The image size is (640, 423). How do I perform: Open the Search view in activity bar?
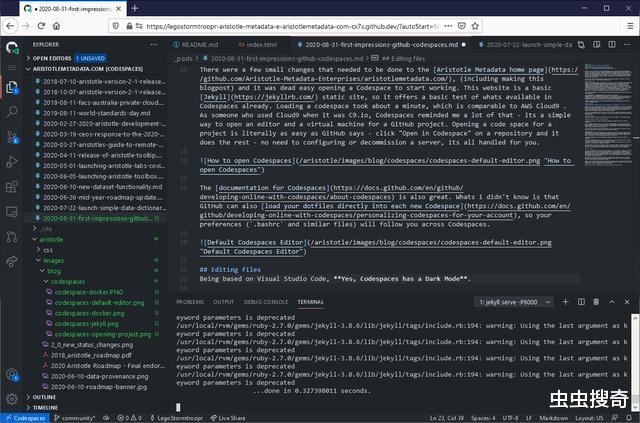click(12, 111)
